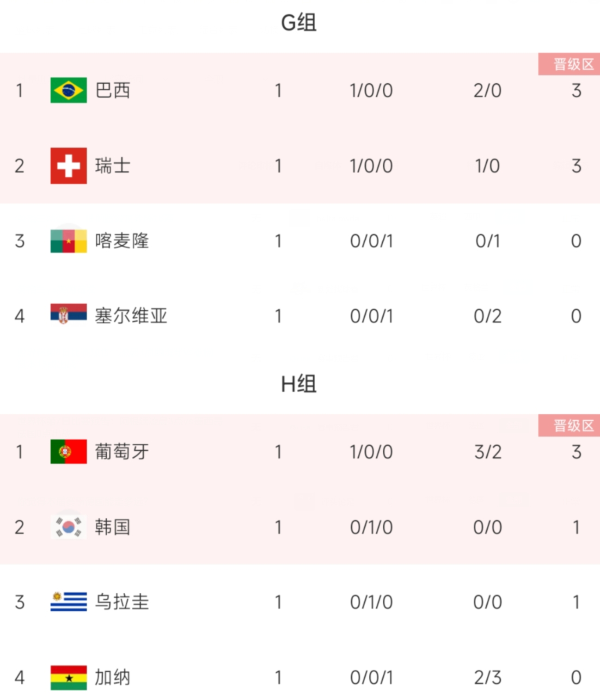Tap the Switzerland flag icon

coord(68,166)
